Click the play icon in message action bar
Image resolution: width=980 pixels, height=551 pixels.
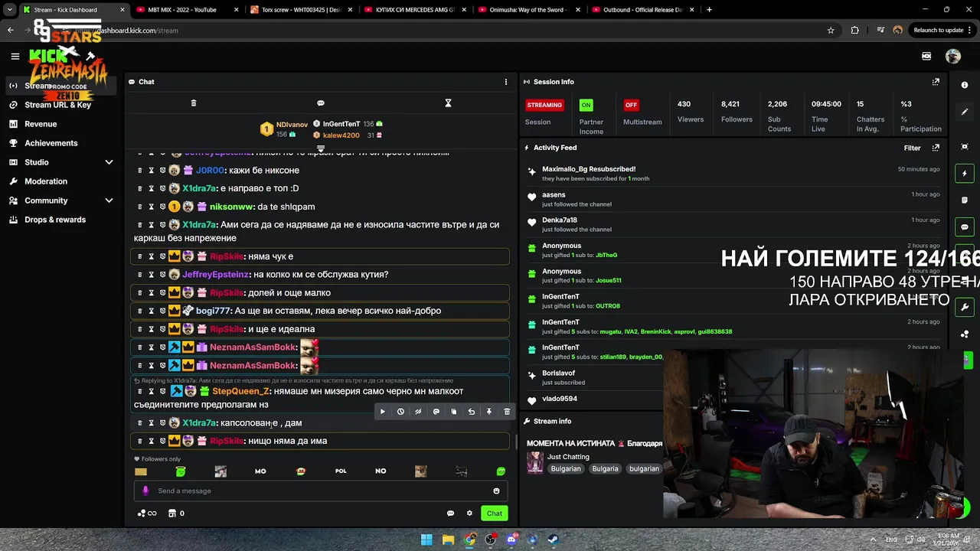click(x=383, y=412)
